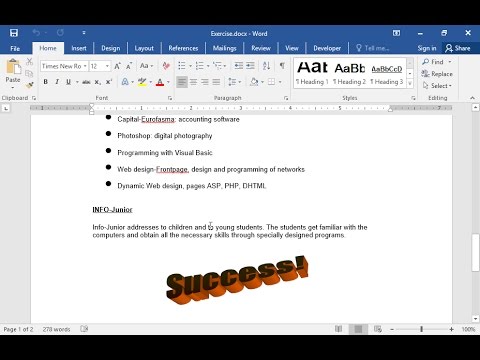Apply numbered list formatting

[x=200, y=66]
